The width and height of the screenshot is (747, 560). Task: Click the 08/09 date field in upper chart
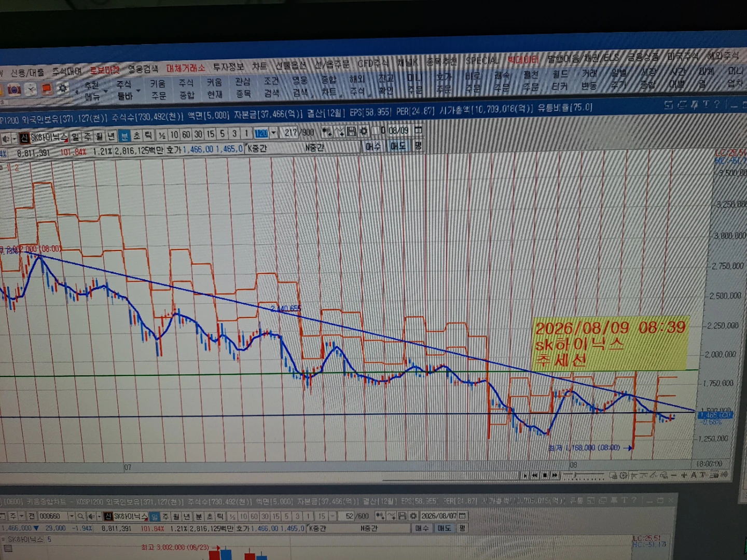point(398,130)
